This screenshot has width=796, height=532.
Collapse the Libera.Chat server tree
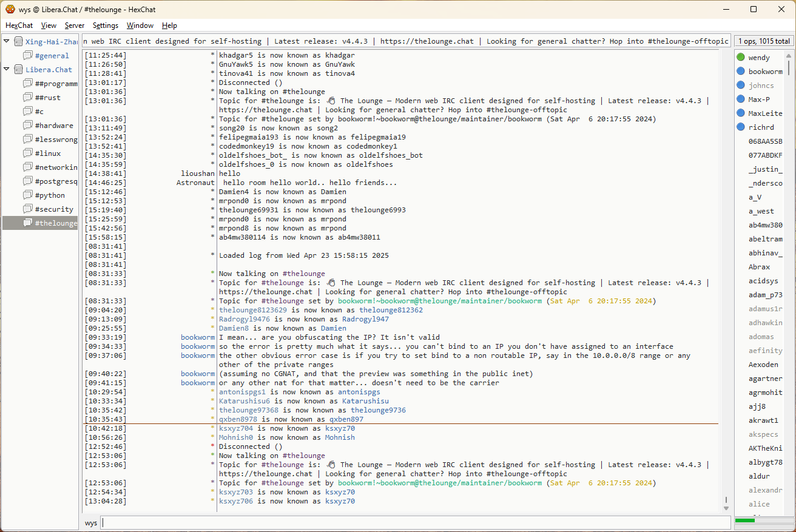click(7, 69)
